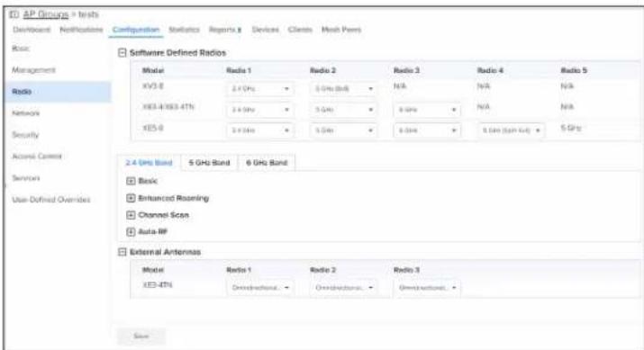
Task: Expand the Channel Scan section
Action: tap(131, 215)
